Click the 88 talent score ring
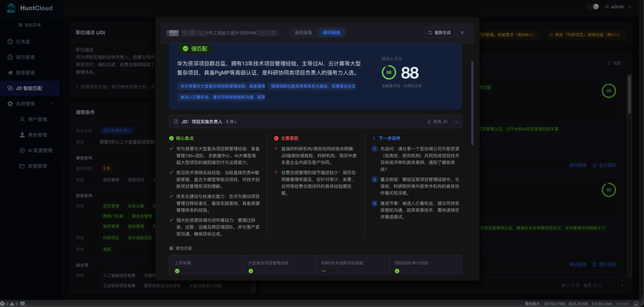 (x=389, y=73)
